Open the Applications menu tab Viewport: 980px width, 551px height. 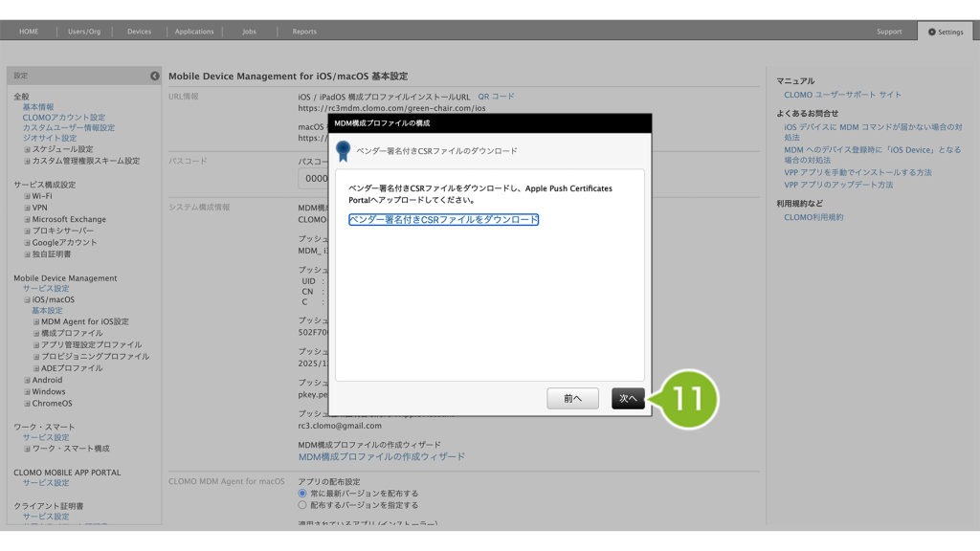(194, 32)
